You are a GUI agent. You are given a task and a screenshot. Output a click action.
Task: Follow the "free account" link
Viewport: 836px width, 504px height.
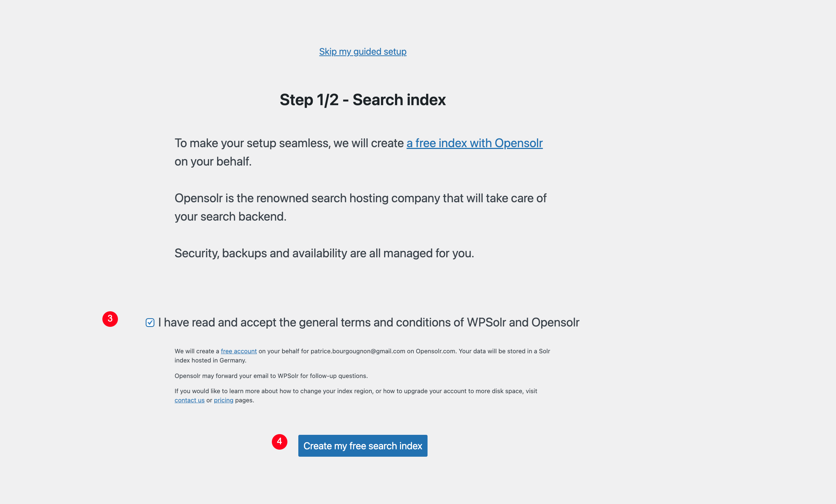click(x=239, y=351)
